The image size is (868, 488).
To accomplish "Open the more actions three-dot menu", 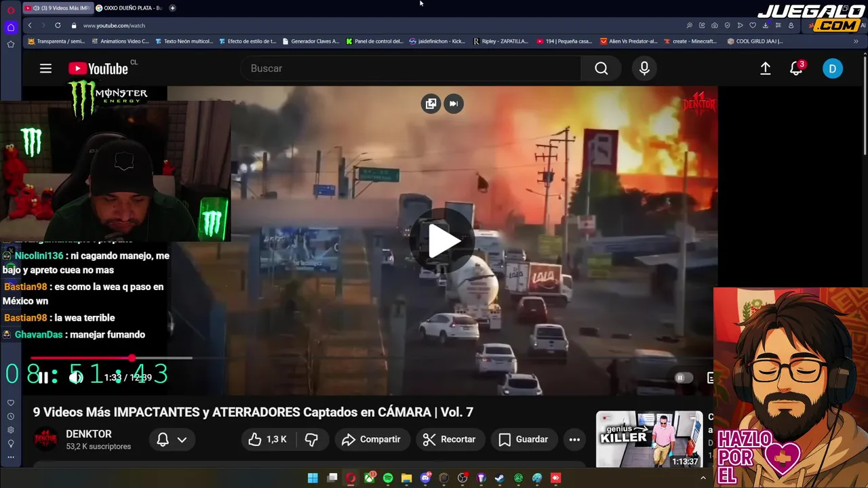I will point(574,439).
